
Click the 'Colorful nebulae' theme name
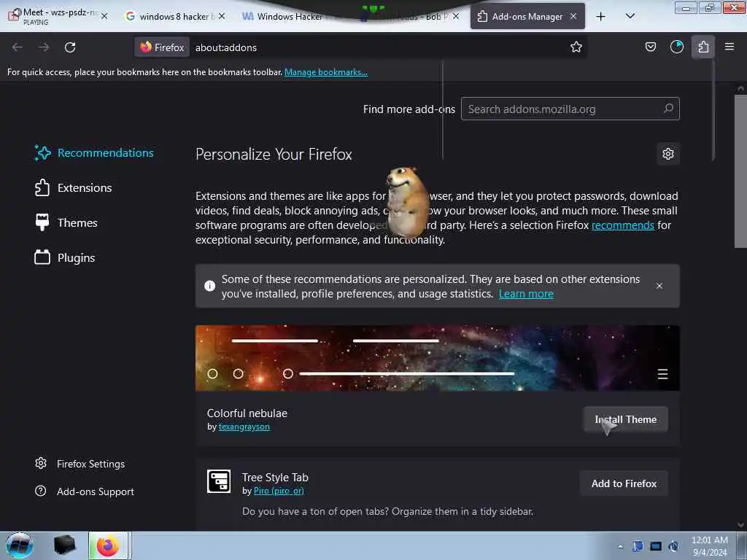click(247, 413)
